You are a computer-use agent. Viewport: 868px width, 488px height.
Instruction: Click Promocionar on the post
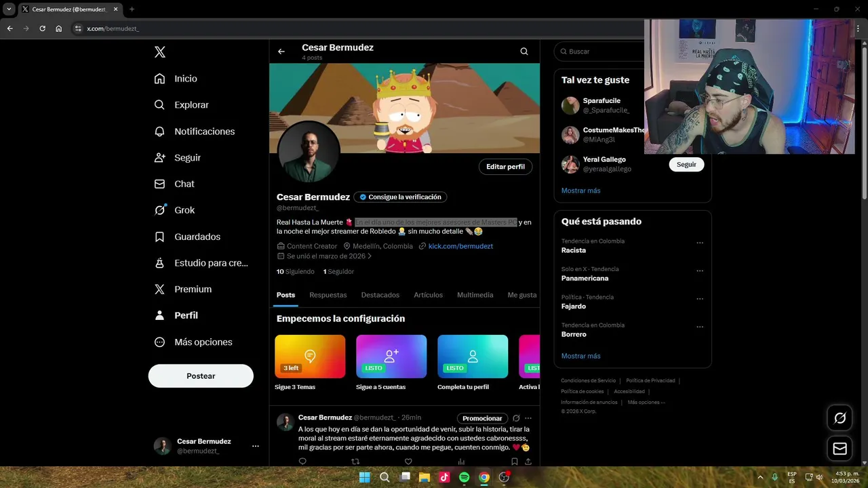pyautogui.click(x=482, y=418)
